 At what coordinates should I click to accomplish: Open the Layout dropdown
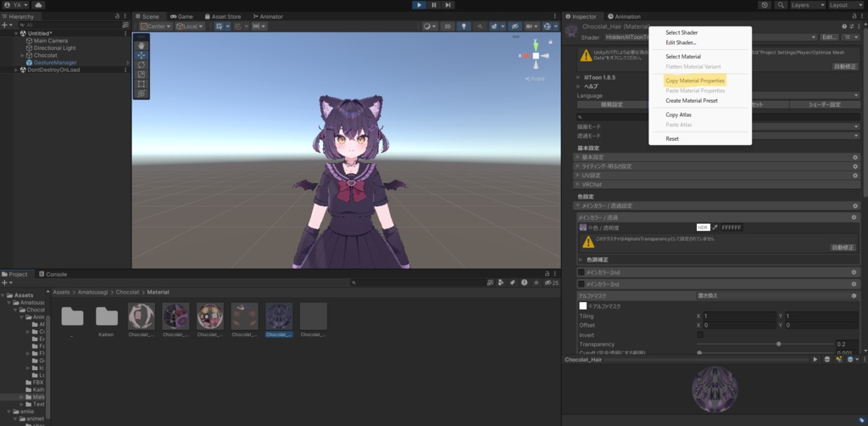coord(845,5)
